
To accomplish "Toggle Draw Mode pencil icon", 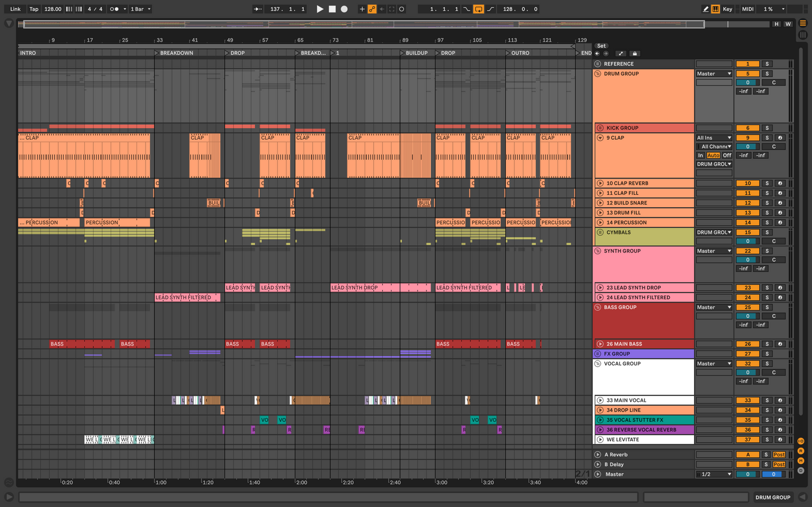I will [x=705, y=9].
